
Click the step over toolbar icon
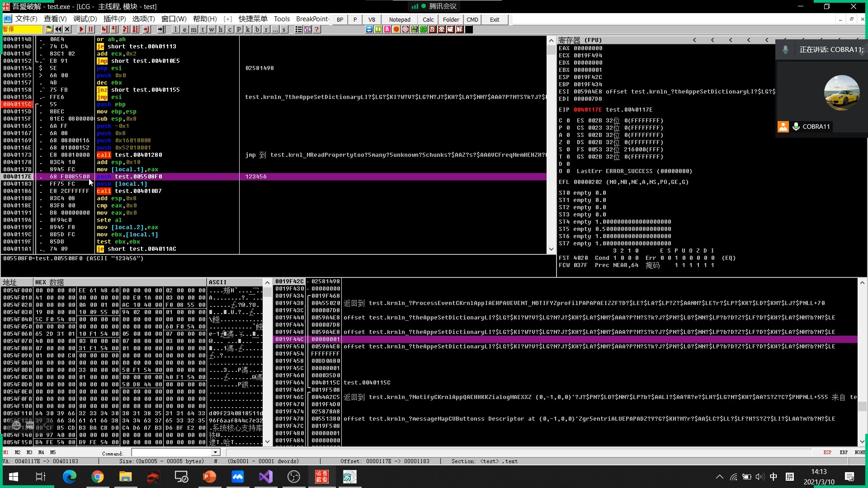click(114, 29)
